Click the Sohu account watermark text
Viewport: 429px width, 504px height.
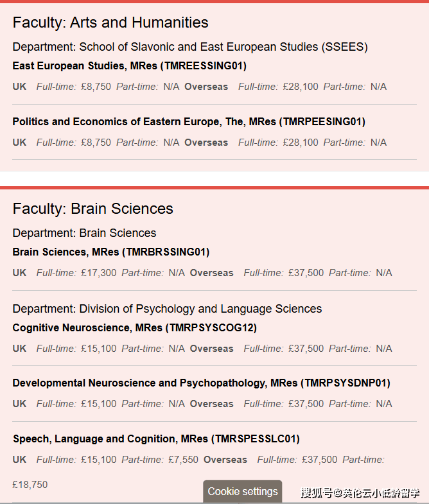point(360,493)
